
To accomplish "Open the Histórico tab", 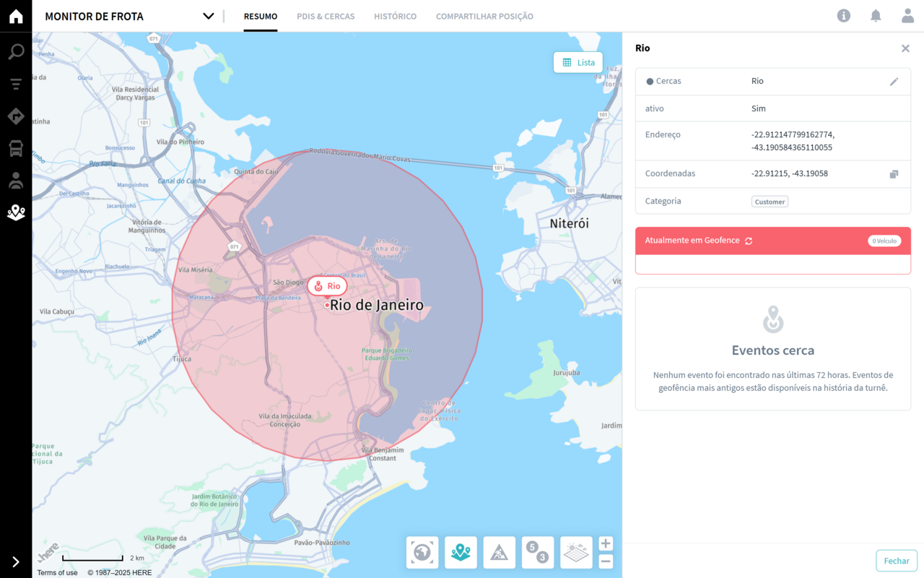I will (x=395, y=16).
